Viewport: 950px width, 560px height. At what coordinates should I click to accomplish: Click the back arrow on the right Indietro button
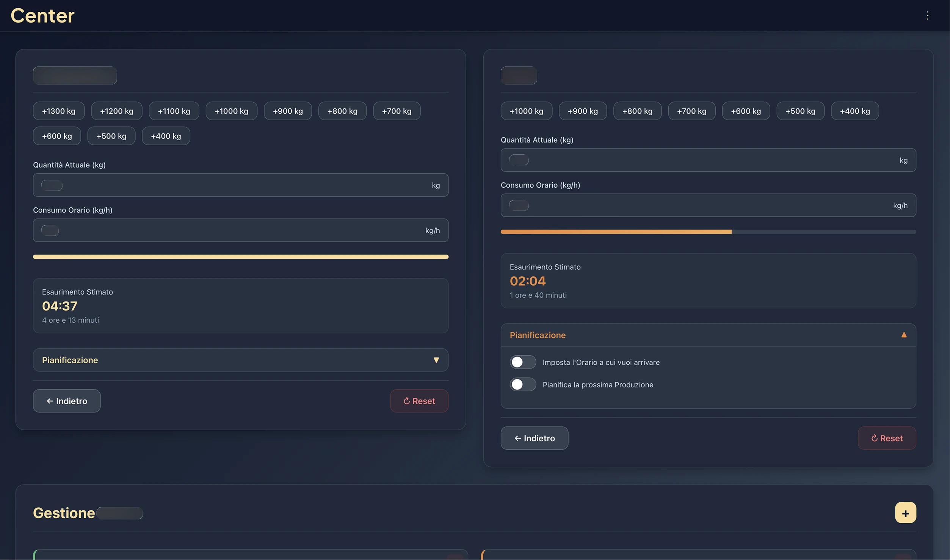[x=518, y=438]
